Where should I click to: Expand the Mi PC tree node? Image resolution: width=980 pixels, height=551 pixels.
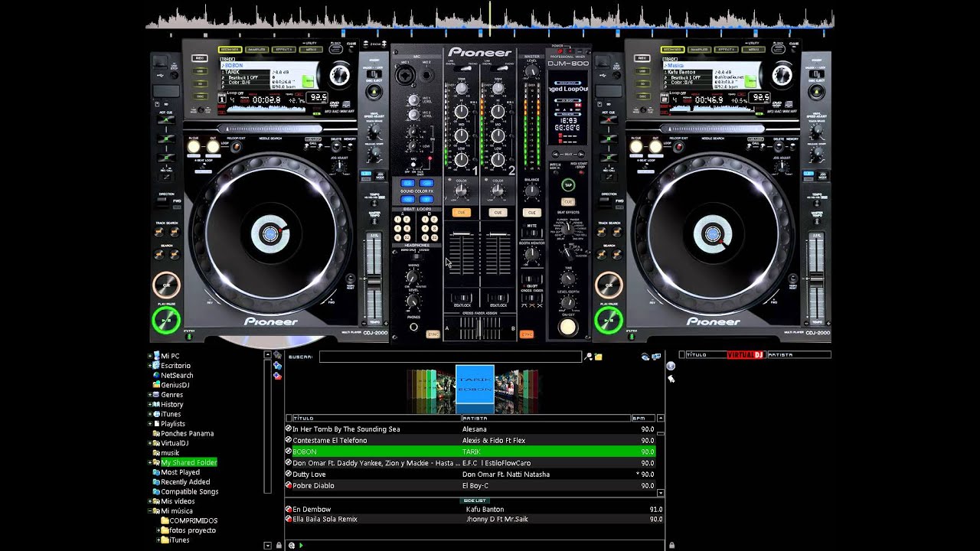click(150, 356)
